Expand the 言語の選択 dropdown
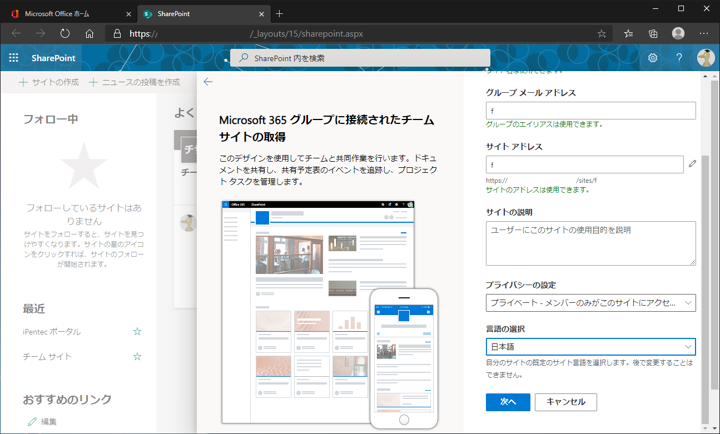The height and width of the screenshot is (434, 720). [591, 346]
